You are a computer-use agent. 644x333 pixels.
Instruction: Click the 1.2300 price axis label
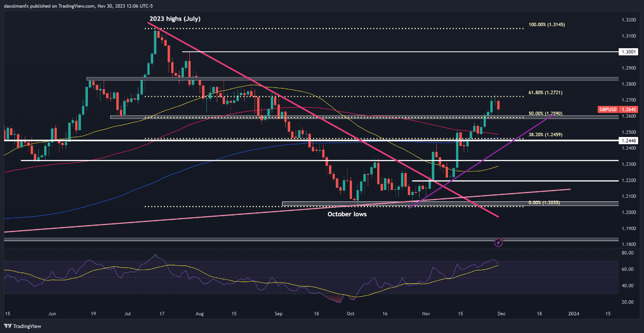pos(628,164)
